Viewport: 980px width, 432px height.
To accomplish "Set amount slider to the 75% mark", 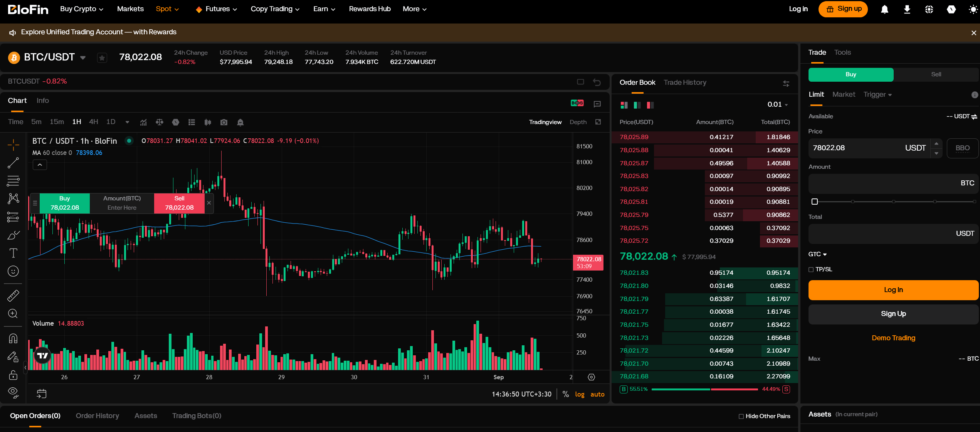I will pos(935,202).
